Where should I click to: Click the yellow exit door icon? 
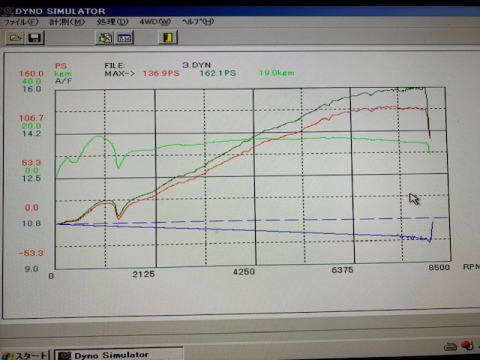[x=168, y=37]
